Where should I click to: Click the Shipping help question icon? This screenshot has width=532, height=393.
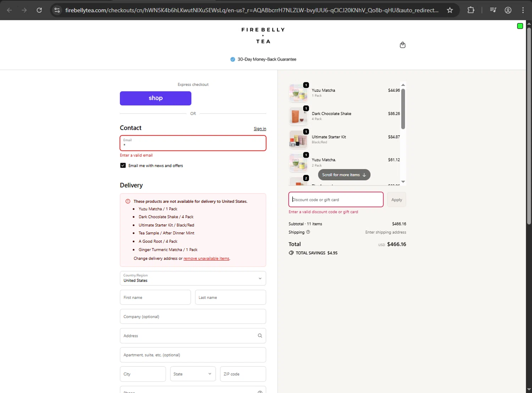pos(308,232)
